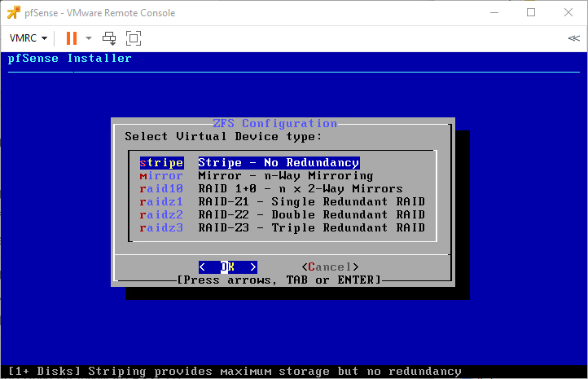Expand the power options dropdown arrow
Viewport: 588px width, 379px height.
(89, 38)
